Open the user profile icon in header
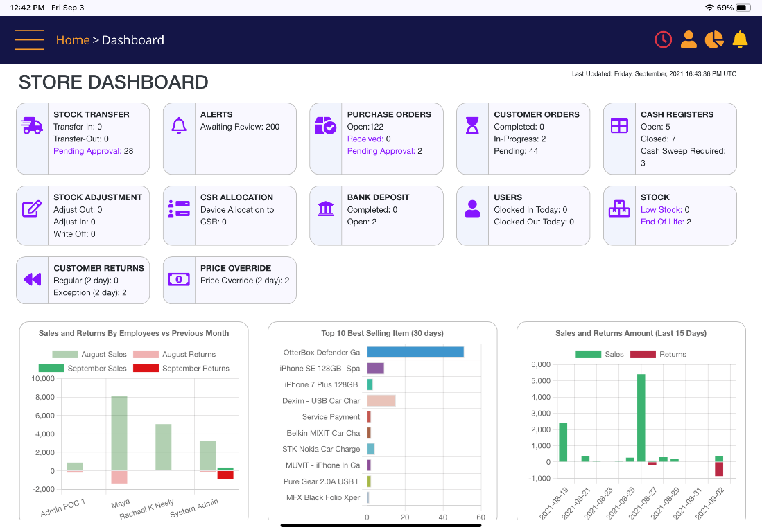The image size is (762, 532). [x=688, y=39]
